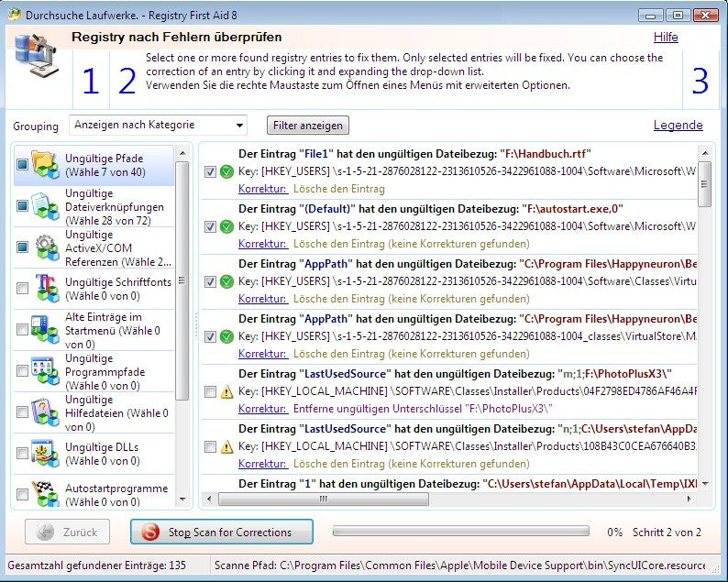Enable the Alte Einträge im Startmenü checkbox
This screenshot has width=728, height=582.
22,330
